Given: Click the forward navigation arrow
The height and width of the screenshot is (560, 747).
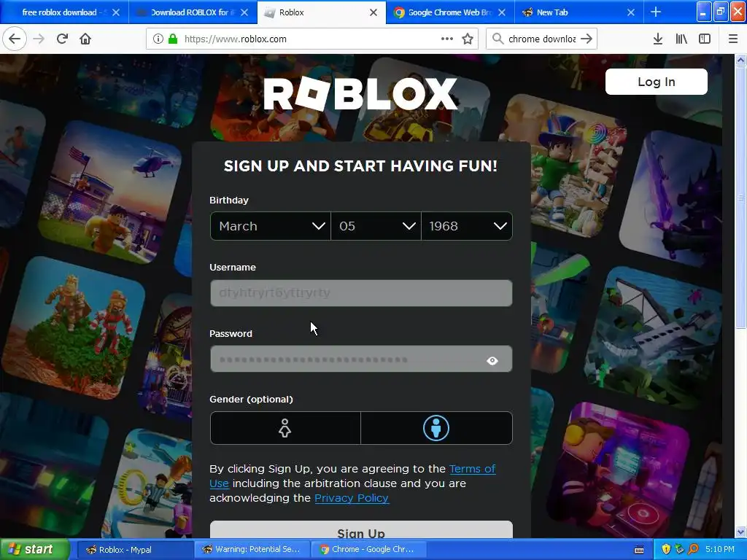Looking at the screenshot, I should (x=39, y=39).
